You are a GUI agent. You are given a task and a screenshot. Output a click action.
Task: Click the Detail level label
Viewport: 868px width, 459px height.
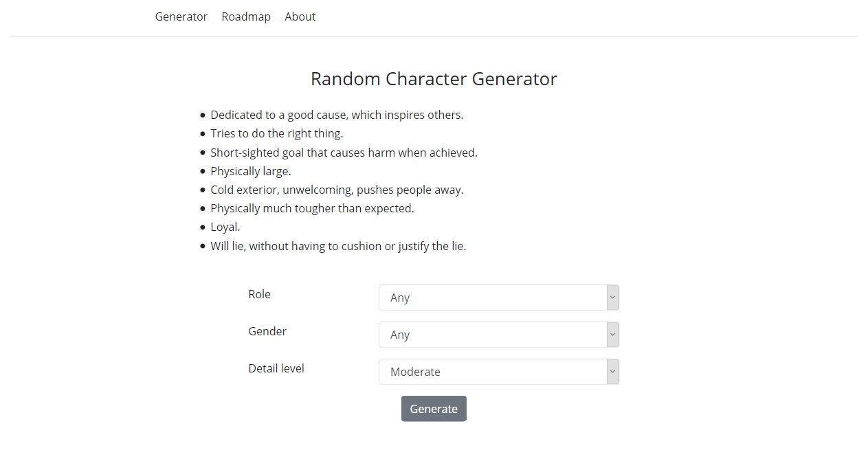276,368
